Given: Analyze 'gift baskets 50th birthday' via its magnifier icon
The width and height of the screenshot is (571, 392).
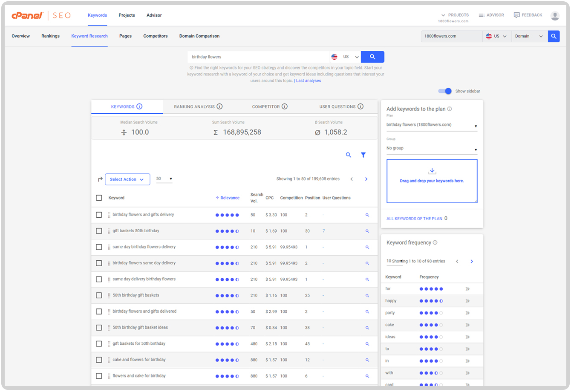Looking at the screenshot, I should tap(367, 231).
